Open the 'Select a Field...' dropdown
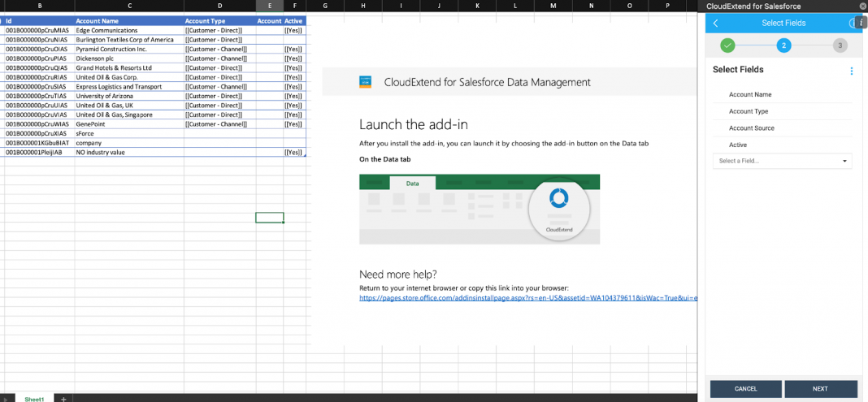868x402 pixels. point(783,161)
